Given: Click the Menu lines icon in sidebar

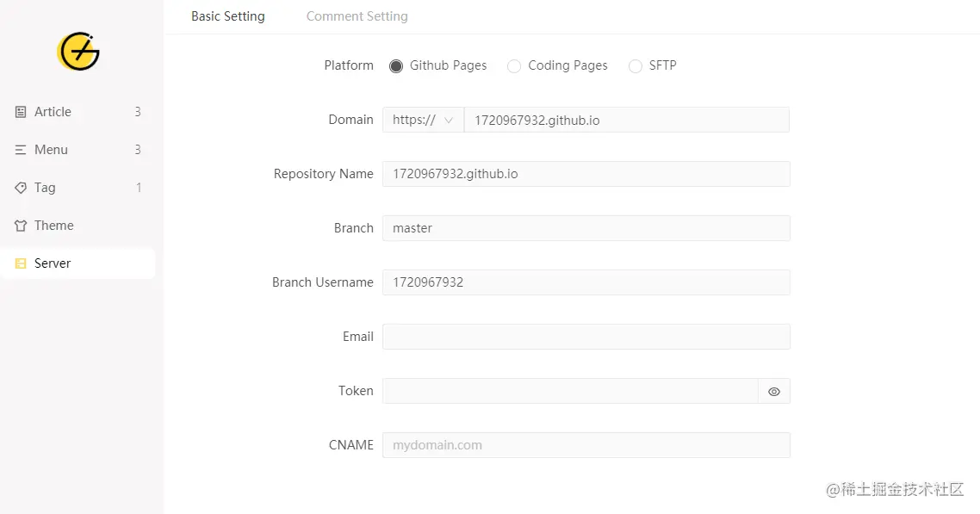Looking at the screenshot, I should coord(21,150).
